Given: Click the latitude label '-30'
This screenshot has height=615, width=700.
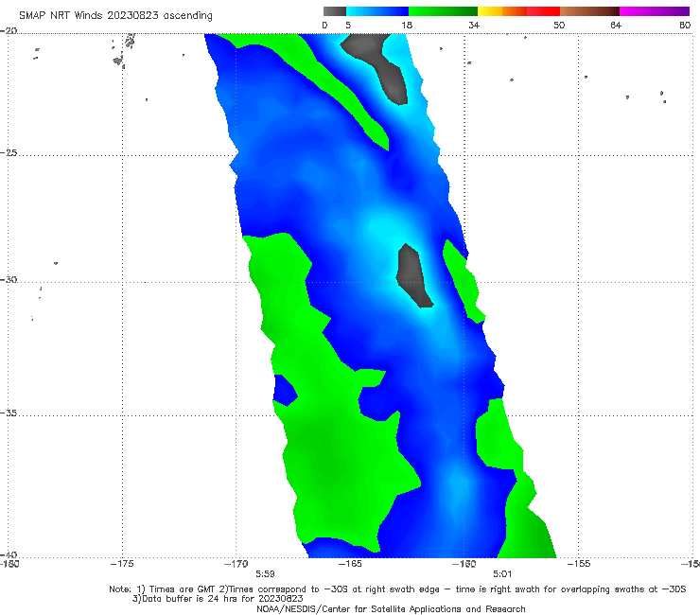Looking at the screenshot, I should click(9, 279).
